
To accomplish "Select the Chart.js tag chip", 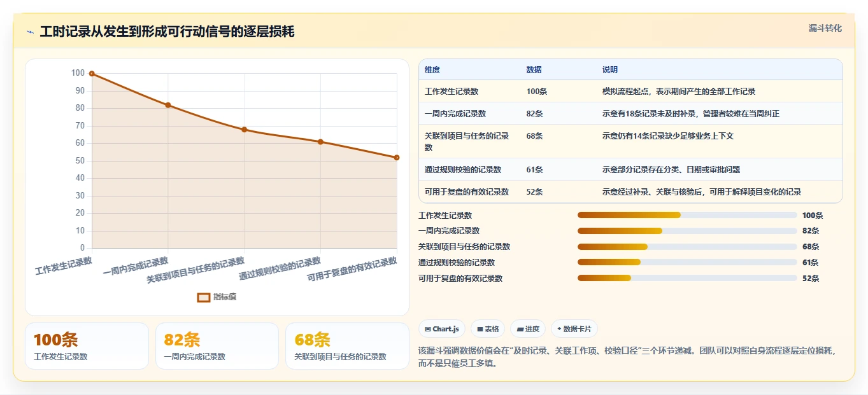I will pyautogui.click(x=441, y=329).
